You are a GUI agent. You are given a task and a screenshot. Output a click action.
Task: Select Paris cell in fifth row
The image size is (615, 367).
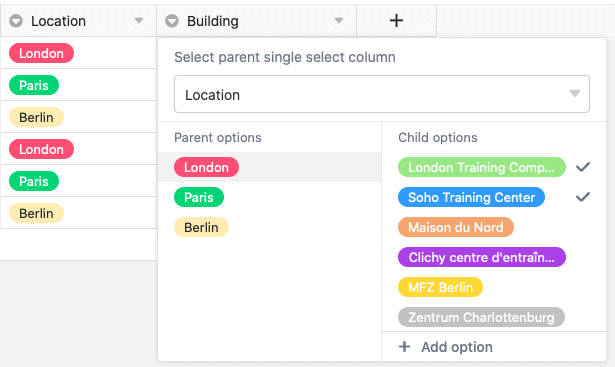(x=34, y=181)
